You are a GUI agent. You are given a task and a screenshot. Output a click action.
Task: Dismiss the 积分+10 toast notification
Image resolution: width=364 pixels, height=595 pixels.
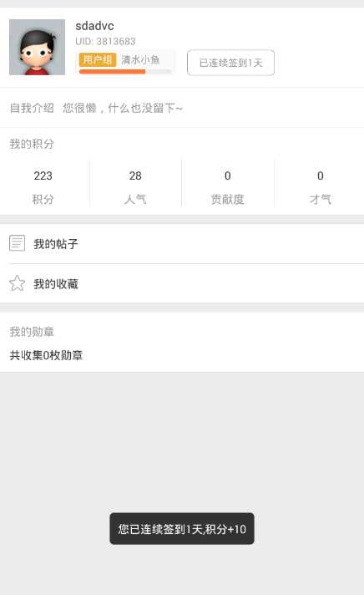click(x=182, y=529)
